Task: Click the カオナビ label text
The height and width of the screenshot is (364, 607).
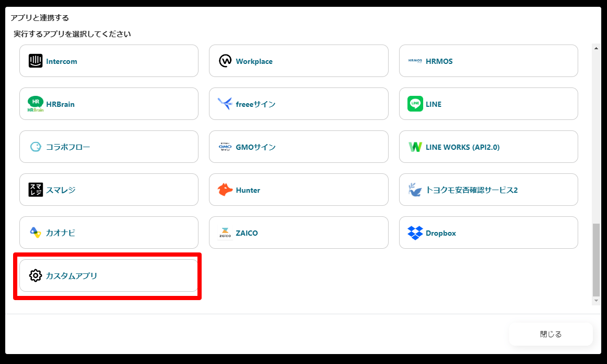Action: [x=61, y=233]
